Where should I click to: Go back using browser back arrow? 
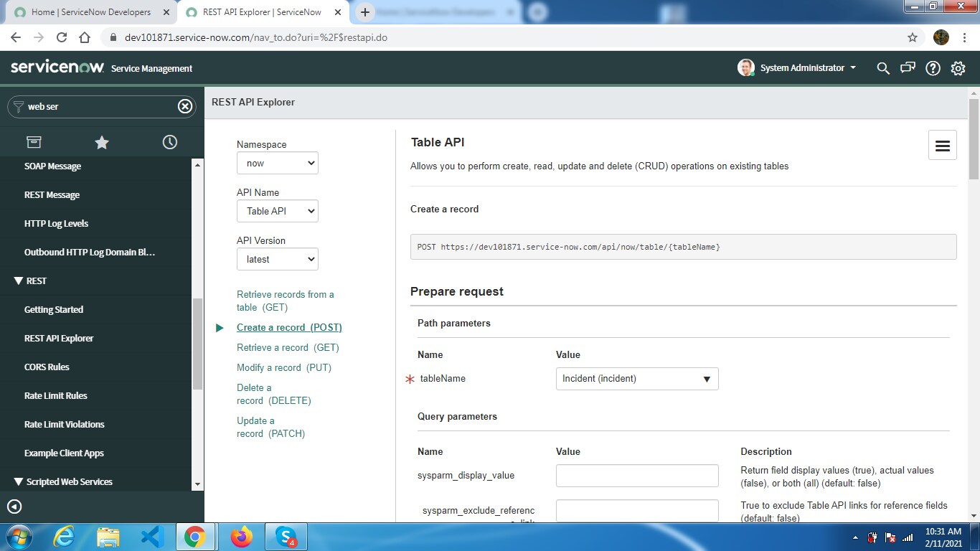click(x=16, y=37)
